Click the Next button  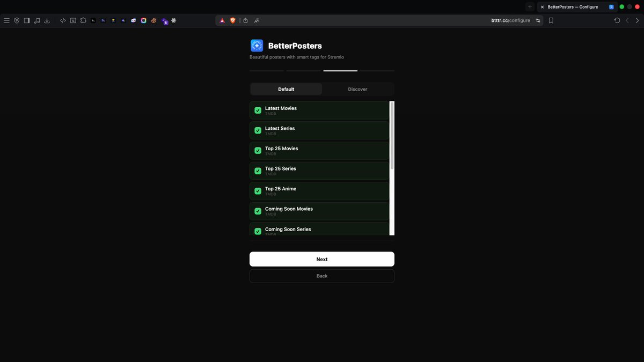(x=322, y=259)
